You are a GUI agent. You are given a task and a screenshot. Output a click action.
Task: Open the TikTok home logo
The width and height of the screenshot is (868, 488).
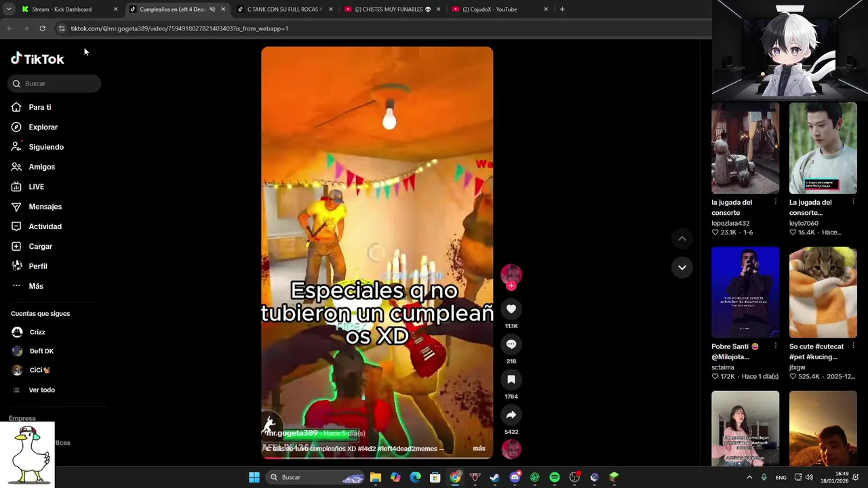[37, 59]
